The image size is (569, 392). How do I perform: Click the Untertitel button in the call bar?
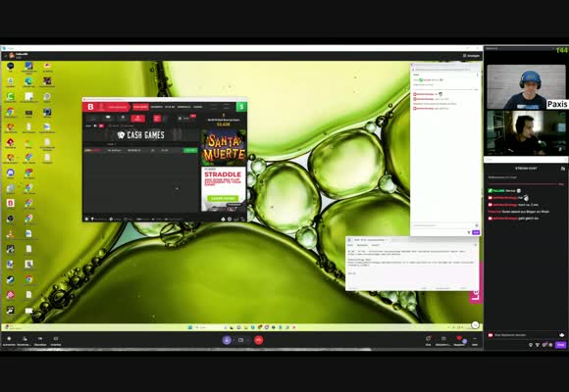click(x=56, y=340)
